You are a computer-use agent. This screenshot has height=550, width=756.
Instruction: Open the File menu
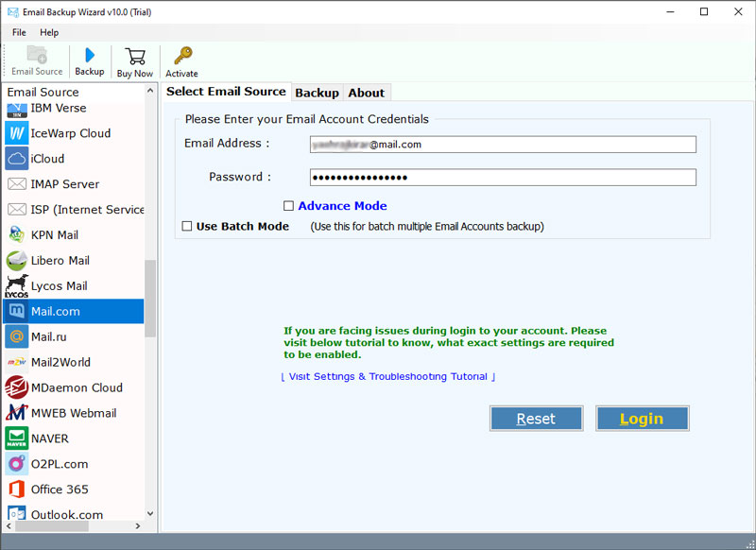click(19, 32)
